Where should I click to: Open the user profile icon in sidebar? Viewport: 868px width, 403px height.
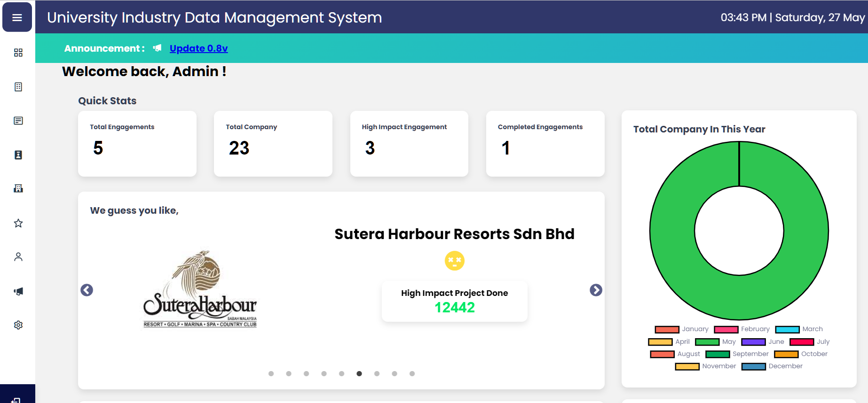tap(18, 257)
